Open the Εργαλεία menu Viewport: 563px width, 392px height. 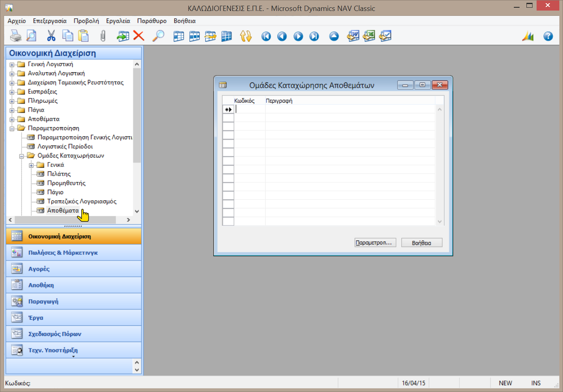pos(118,21)
